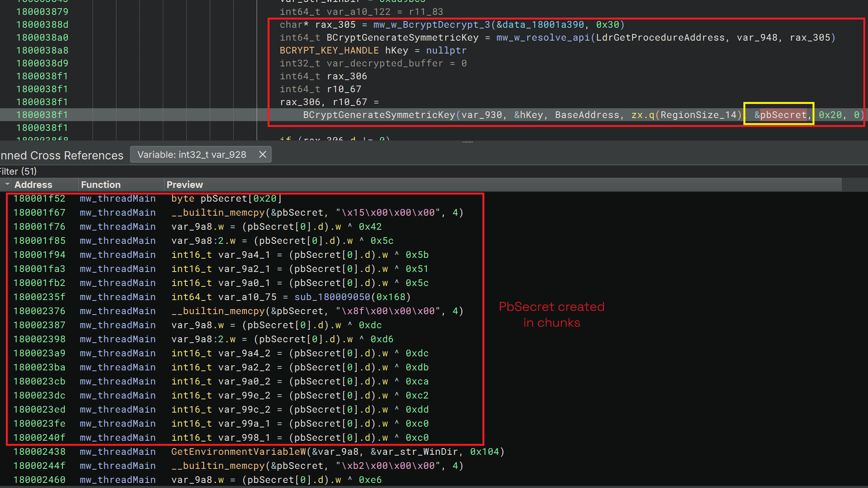
Task: Click var_decrypted_buffer variable
Action: 385,63
